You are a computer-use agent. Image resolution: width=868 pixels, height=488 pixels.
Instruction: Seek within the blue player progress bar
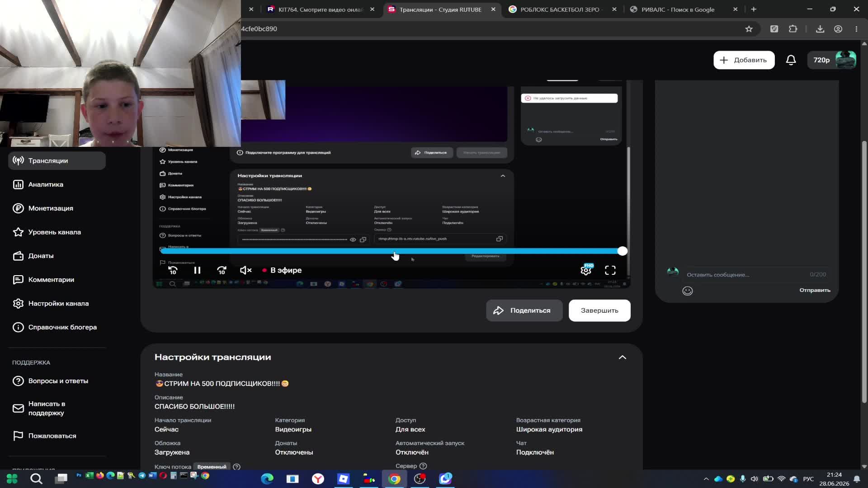point(392,251)
